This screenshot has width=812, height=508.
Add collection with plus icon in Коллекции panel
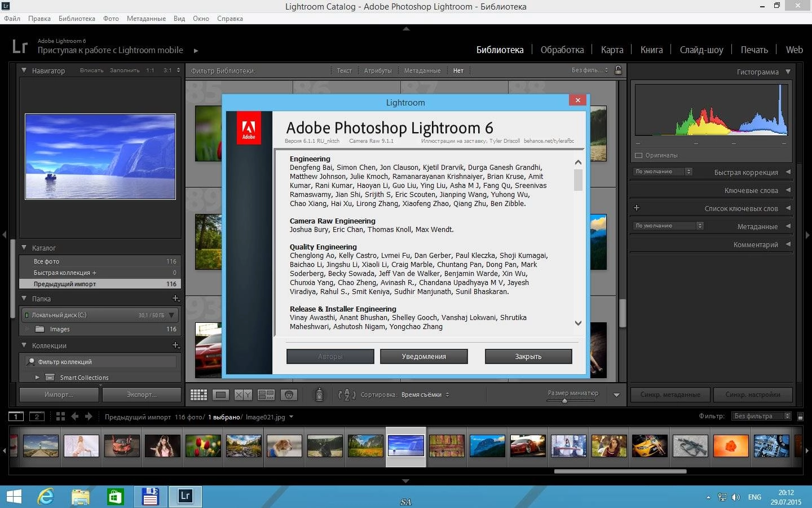point(175,345)
